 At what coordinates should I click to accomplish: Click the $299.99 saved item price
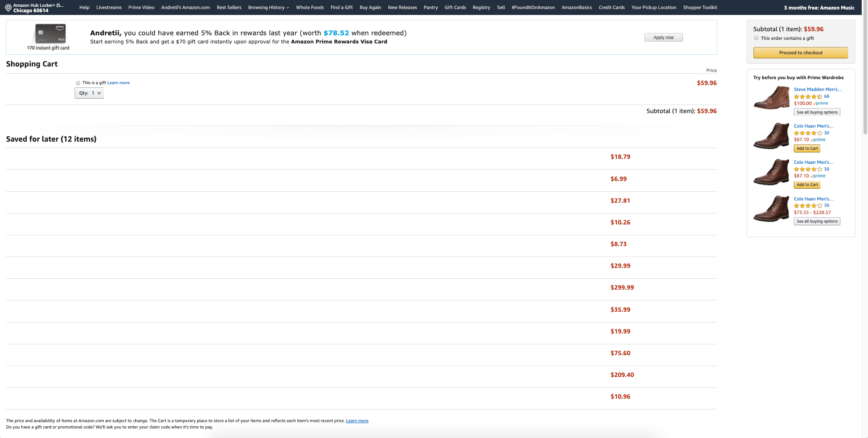tap(622, 288)
